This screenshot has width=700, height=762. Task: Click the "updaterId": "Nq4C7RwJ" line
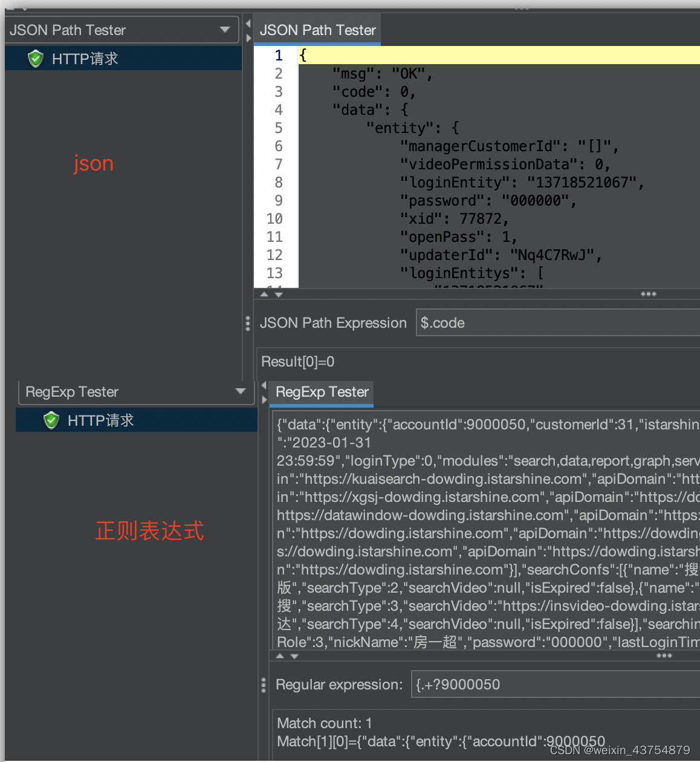[501, 255]
